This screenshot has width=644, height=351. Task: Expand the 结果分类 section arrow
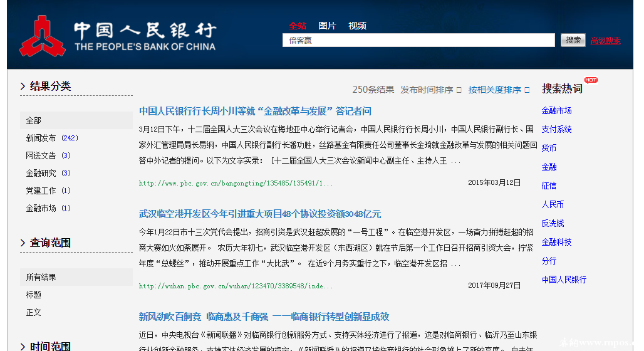point(23,86)
